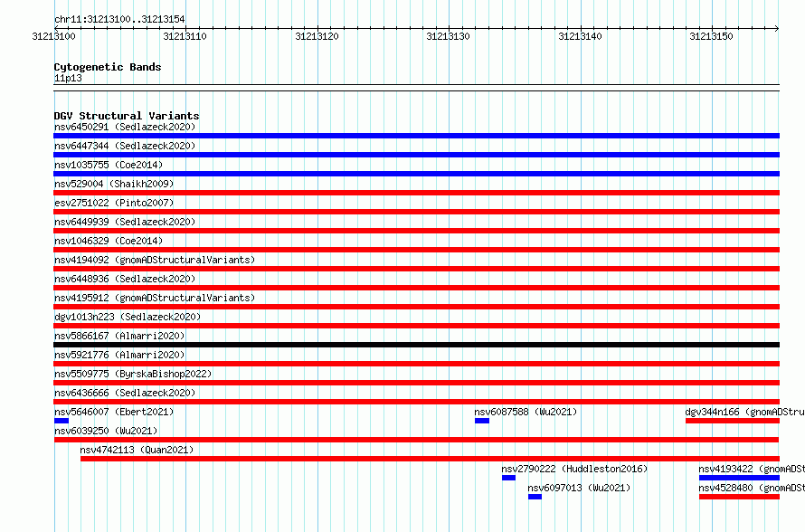The image size is (805, 532).
Task: Click the 11p13 cytogenetic band bar
Action: click(416, 88)
